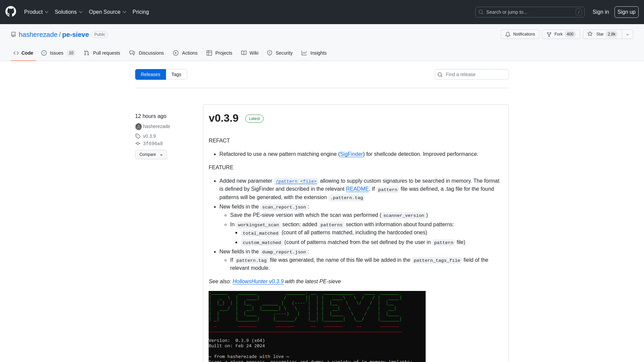Open hasherezade author link under release date
644x362 pixels.
click(157, 126)
